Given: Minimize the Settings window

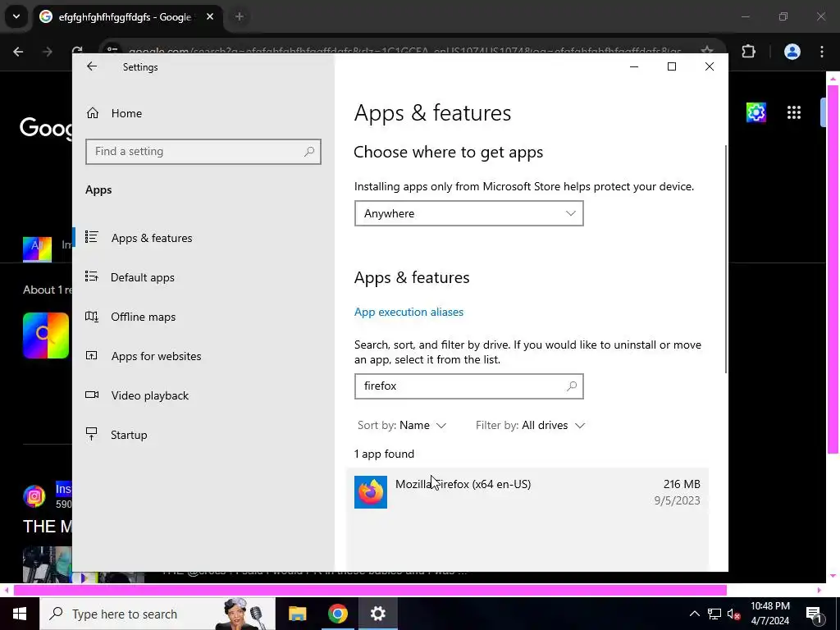Looking at the screenshot, I should coord(634,66).
